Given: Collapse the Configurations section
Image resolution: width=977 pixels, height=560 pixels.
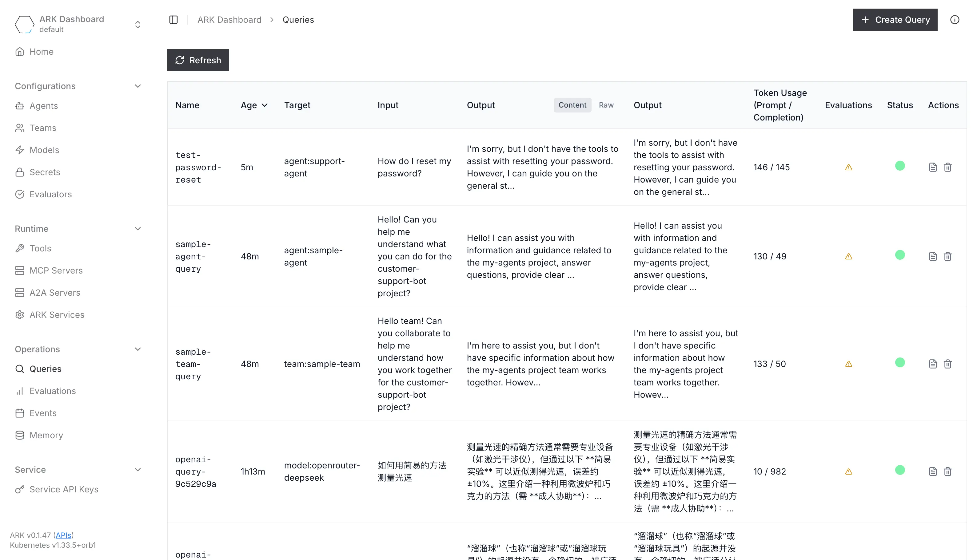Looking at the screenshot, I should point(138,86).
